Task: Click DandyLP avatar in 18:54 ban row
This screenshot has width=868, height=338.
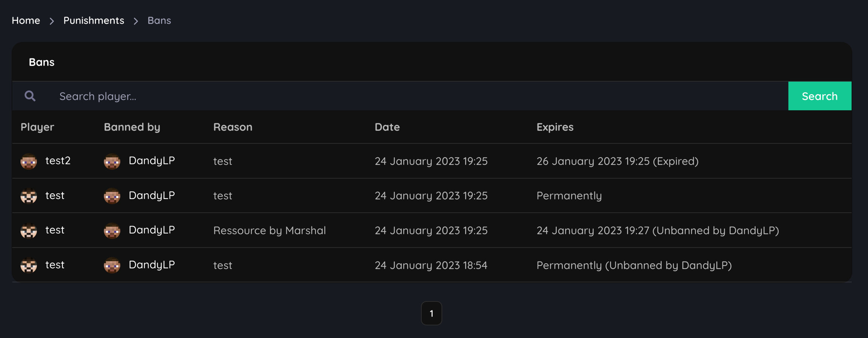Action: click(112, 265)
